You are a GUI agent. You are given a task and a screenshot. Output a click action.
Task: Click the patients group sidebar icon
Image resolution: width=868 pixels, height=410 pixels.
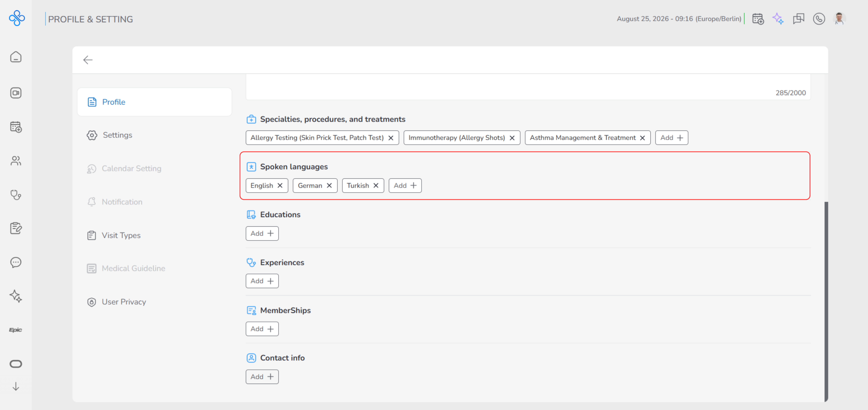pos(16,161)
